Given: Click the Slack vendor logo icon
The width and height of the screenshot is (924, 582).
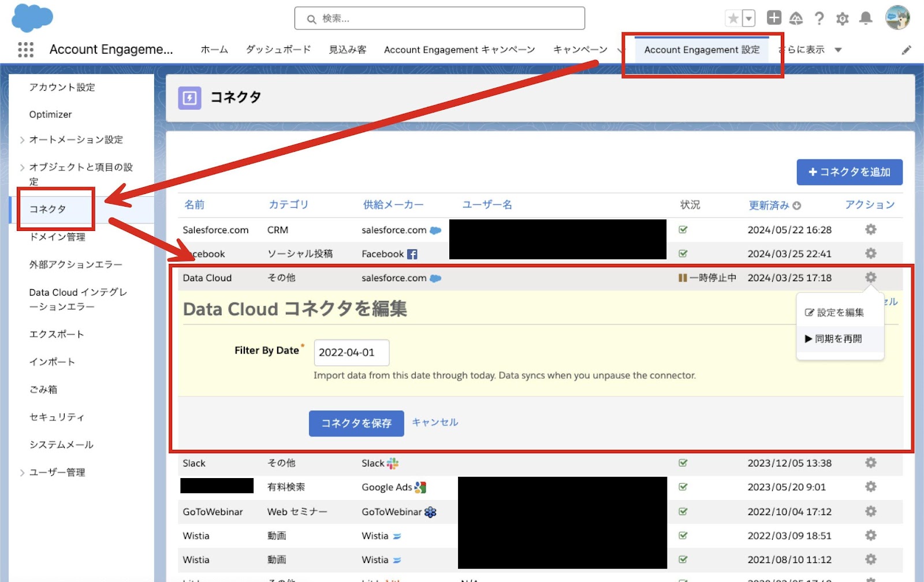Looking at the screenshot, I should (393, 464).
